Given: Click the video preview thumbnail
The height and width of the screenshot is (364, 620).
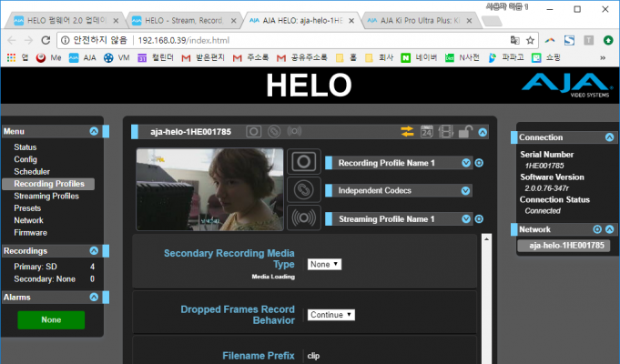Looking at the screenshot, I should [209, 189].
